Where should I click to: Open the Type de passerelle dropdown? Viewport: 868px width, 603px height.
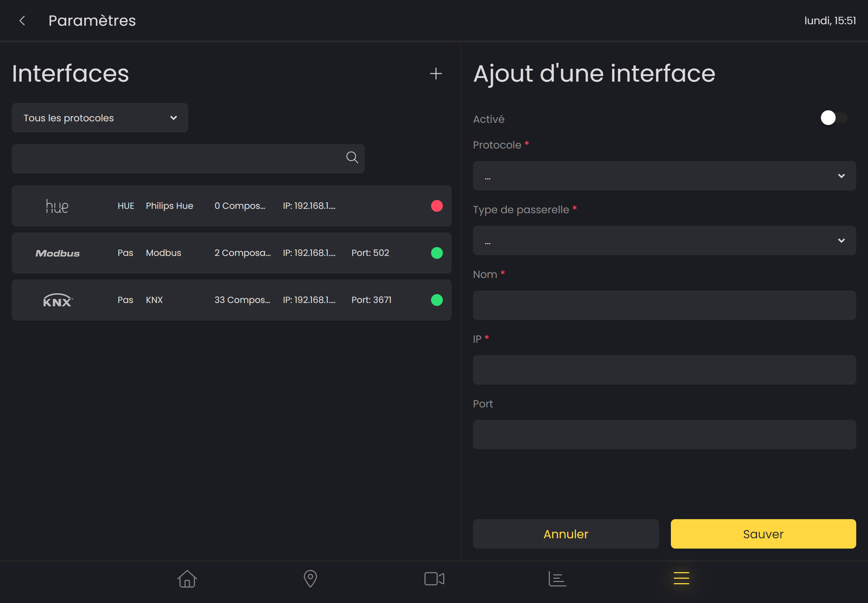[664, 241]
